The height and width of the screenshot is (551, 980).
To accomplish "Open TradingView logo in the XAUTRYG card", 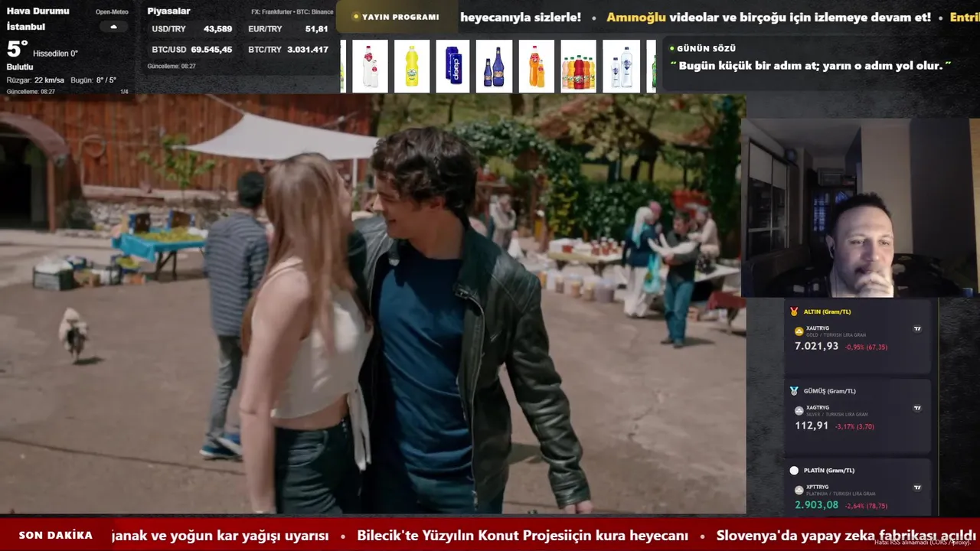I will pos(917,329).
